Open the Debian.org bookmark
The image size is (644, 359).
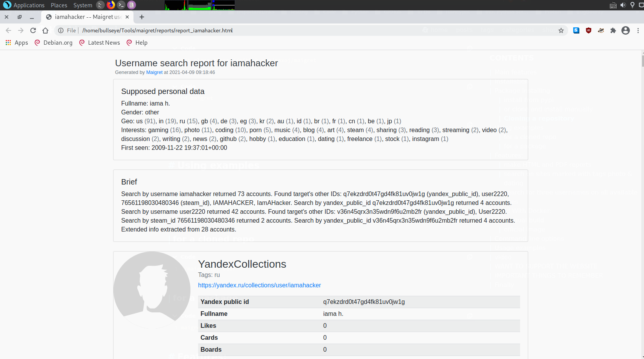tap(53, 43)
